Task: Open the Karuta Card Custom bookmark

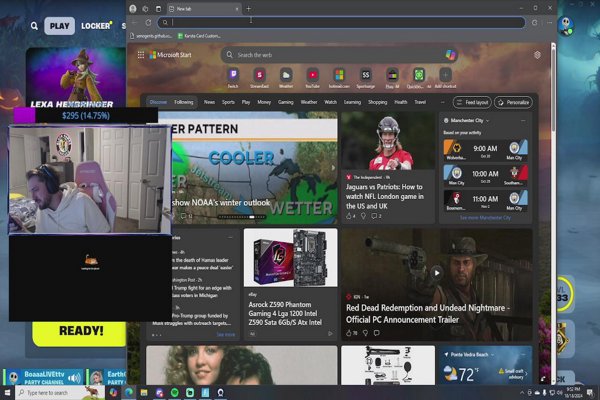Action: [x=199, y=36]
